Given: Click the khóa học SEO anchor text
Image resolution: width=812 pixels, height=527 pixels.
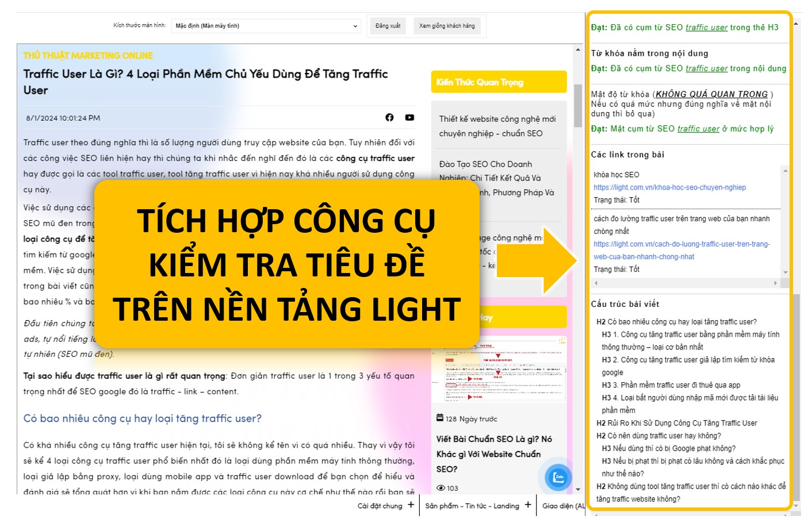Looking at the screenshot, I should [x=616, y=175].
